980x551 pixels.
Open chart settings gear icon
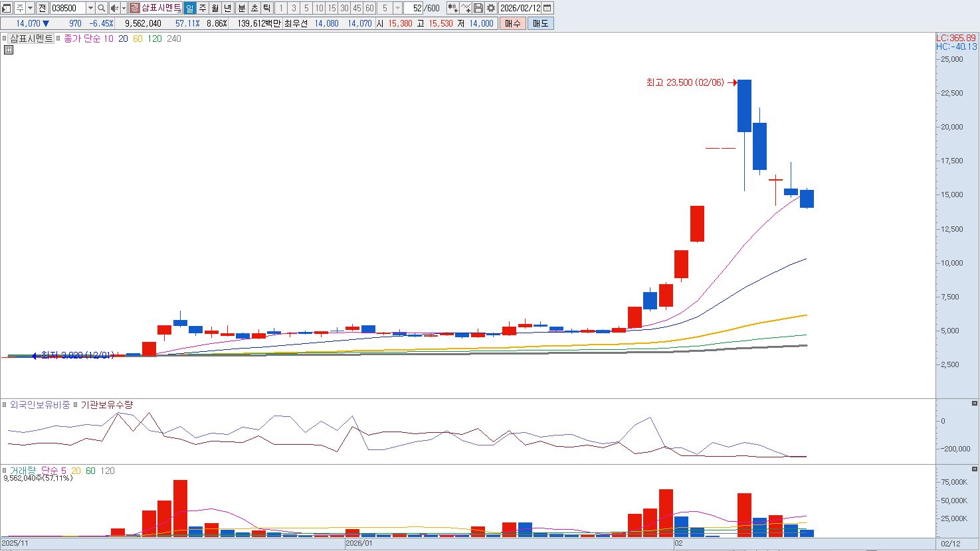click(x=491, y=8)
